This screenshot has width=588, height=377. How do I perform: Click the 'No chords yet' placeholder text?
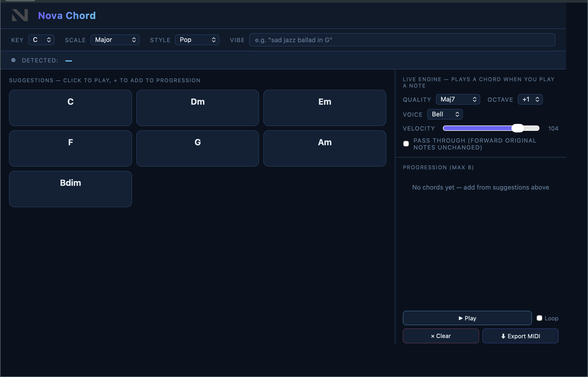tap(480, 187)
